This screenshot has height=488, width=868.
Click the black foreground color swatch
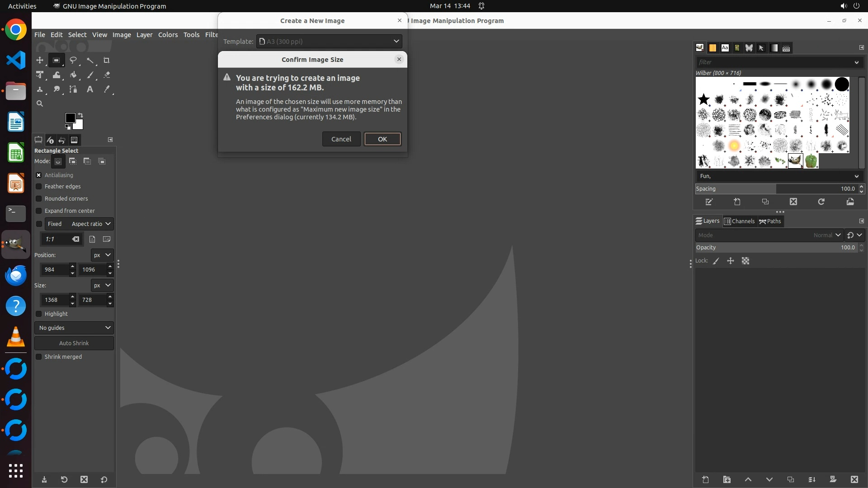tap(70, 118)
